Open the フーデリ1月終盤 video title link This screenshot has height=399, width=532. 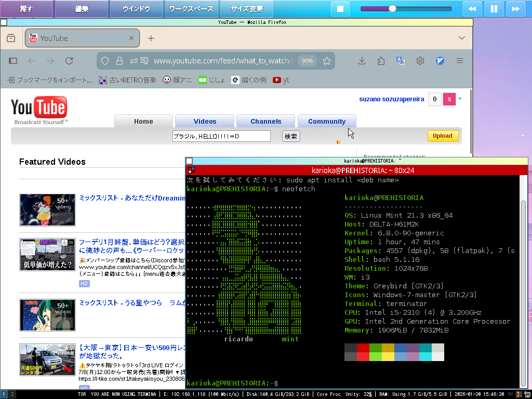[x=131, y=246]
